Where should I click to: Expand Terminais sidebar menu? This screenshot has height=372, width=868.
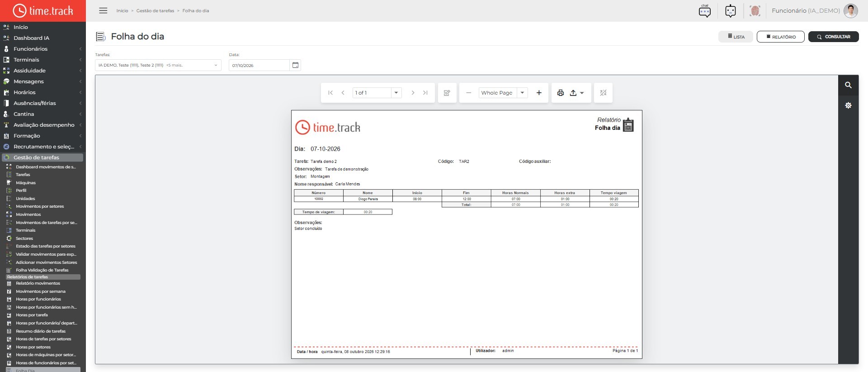coord(42,60)
